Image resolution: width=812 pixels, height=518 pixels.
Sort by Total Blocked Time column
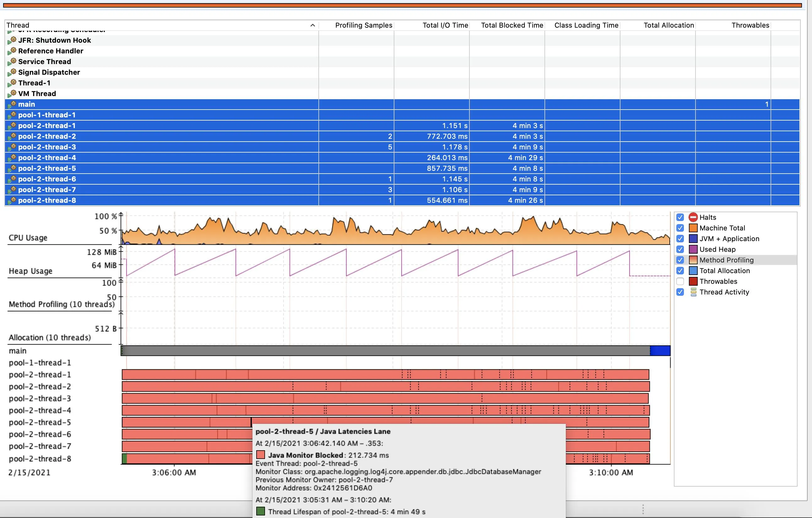512,25
